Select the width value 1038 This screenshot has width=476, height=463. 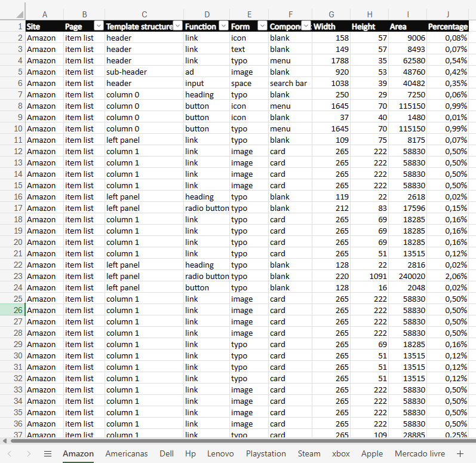(x=331, y=83)
